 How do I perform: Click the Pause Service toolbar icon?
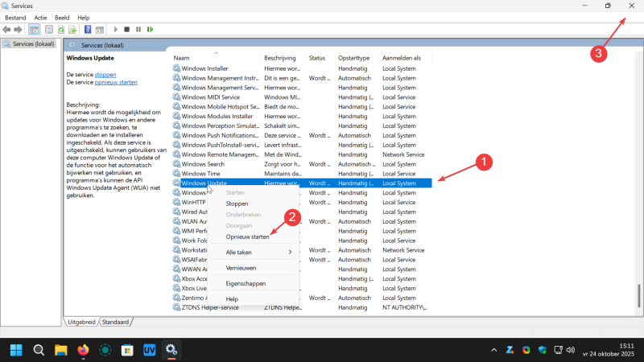click(138, 30)
